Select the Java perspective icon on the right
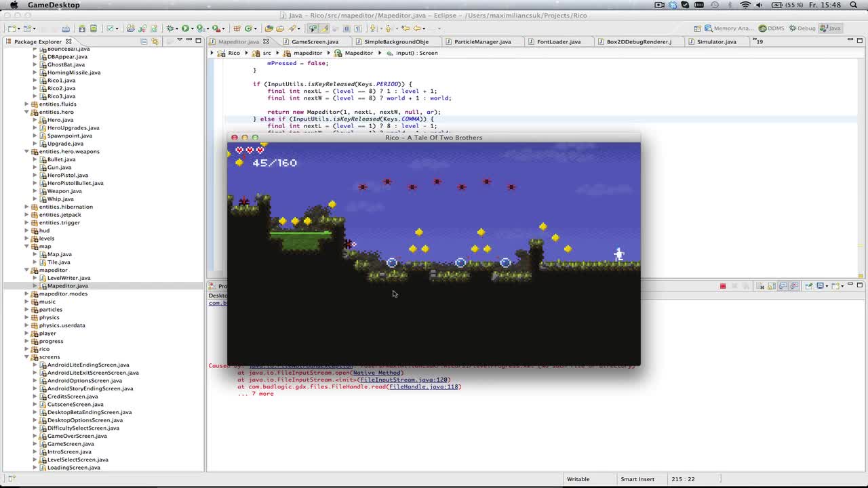The width and height of the screenshot is (868, 488). point(823,28)
